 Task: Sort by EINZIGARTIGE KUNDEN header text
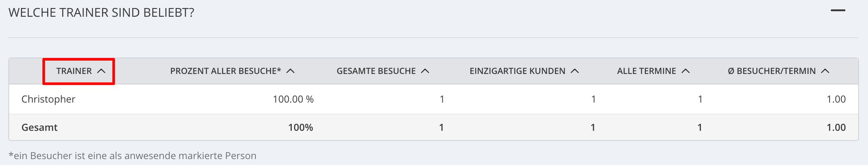pos(518,71)
